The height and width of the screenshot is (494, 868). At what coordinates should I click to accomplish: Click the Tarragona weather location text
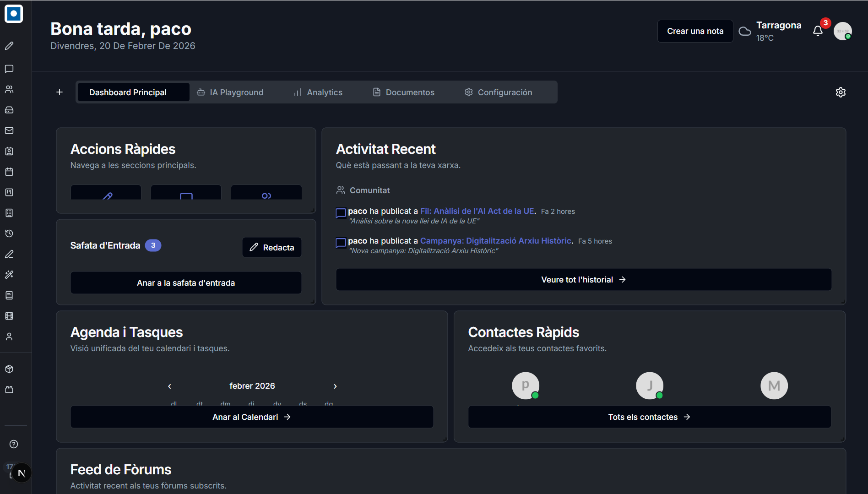tap(779, 25)
